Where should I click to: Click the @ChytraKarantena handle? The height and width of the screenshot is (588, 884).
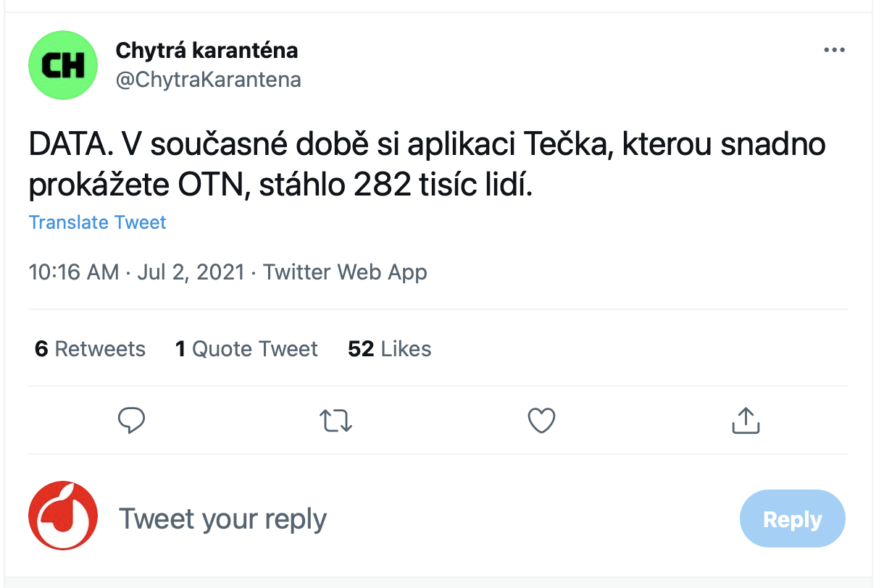[209, 80]
